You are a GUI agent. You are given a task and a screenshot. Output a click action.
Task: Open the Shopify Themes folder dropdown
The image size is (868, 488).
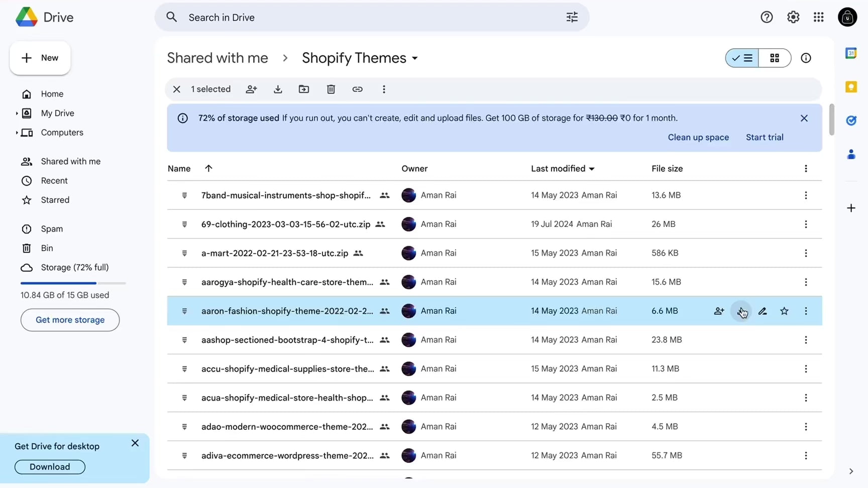coord(415,58)
